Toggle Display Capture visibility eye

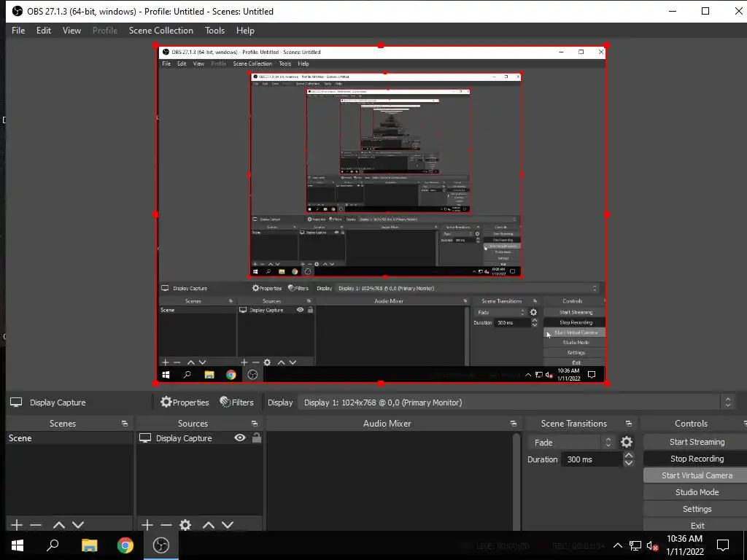pyautogui.click(x=239, y=437)
